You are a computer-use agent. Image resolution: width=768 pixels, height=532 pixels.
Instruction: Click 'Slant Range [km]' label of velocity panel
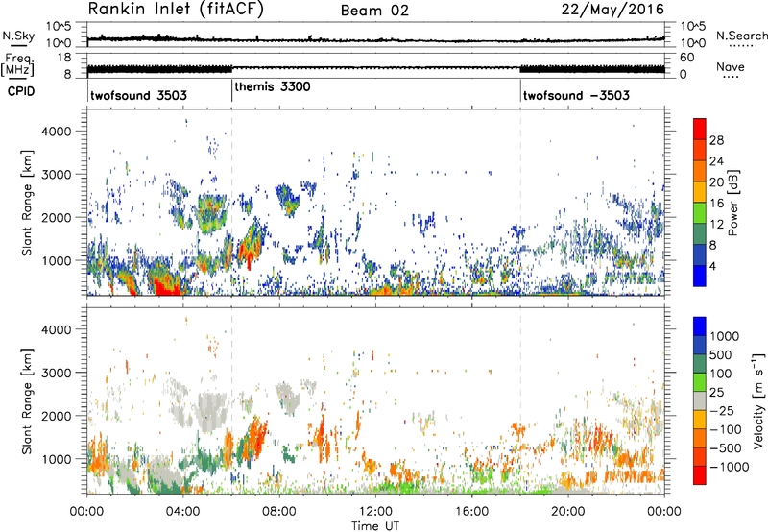(27, 400)
